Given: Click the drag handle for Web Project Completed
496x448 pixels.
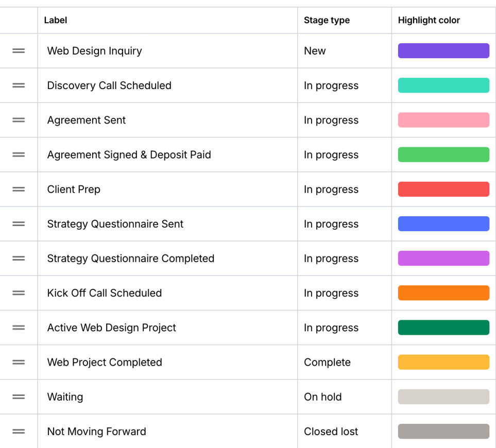Looking at the screenshot, I should coord(19,362).
